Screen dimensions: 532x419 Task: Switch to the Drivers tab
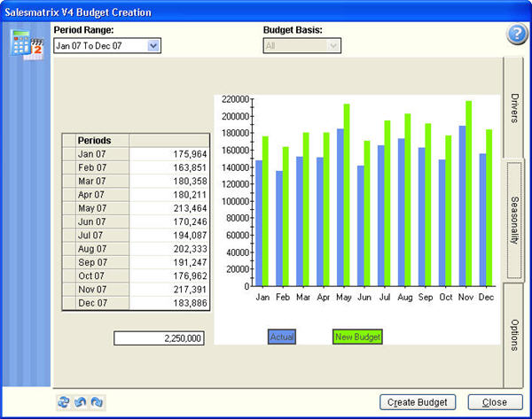tap(514, 107)
